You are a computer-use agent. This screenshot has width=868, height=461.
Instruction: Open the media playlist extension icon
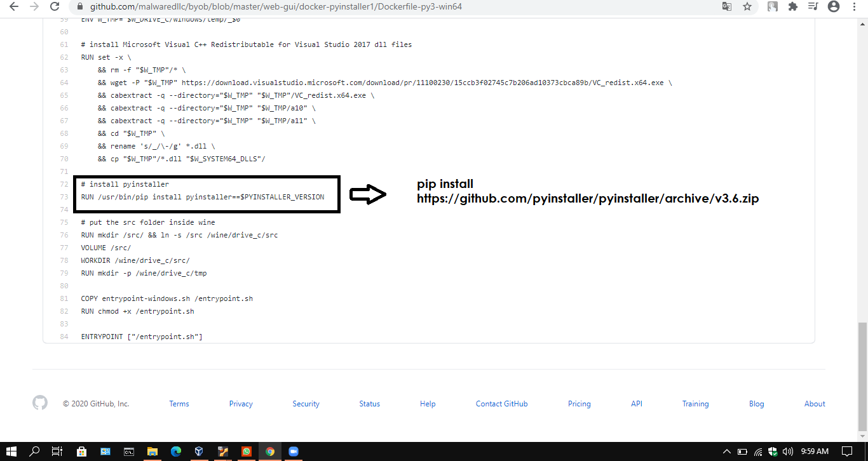(x=813, y=8)
